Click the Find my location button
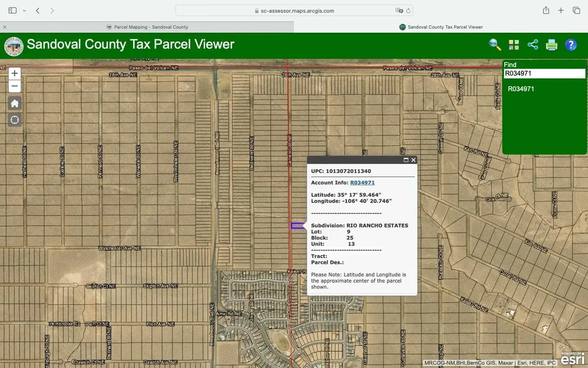 pos(14,120)
